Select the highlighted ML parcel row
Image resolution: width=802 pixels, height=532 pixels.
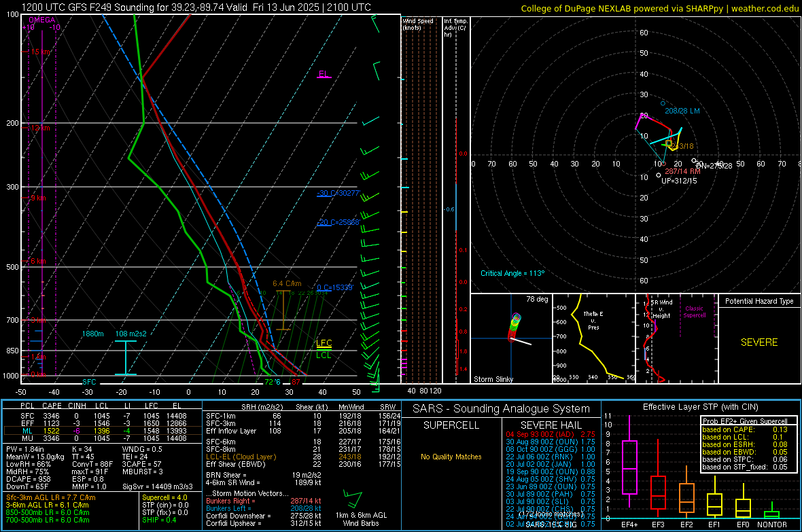click(x=103, y=431)
